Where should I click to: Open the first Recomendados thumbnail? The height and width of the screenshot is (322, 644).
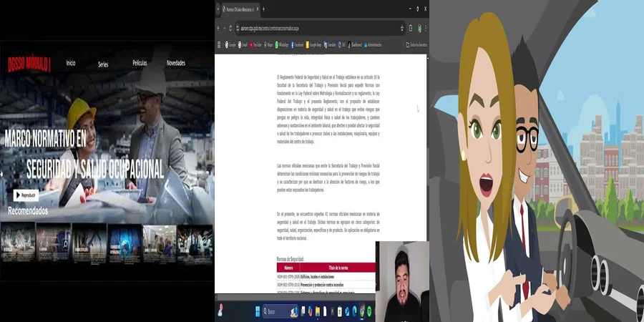point(18,243)
